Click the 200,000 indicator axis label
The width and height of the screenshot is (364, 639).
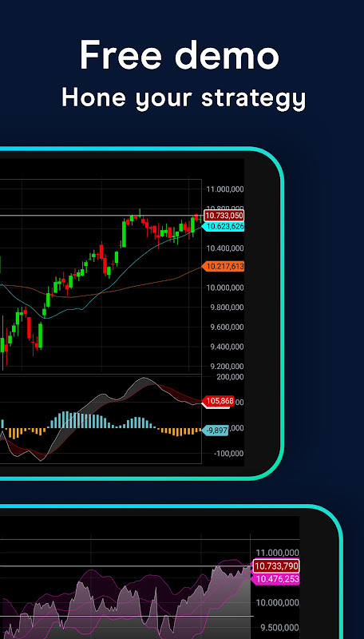(231, 377)
